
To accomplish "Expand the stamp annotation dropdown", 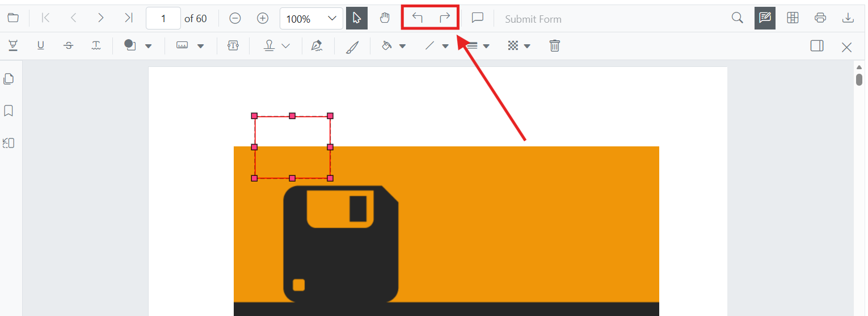I will pos(277,46).
